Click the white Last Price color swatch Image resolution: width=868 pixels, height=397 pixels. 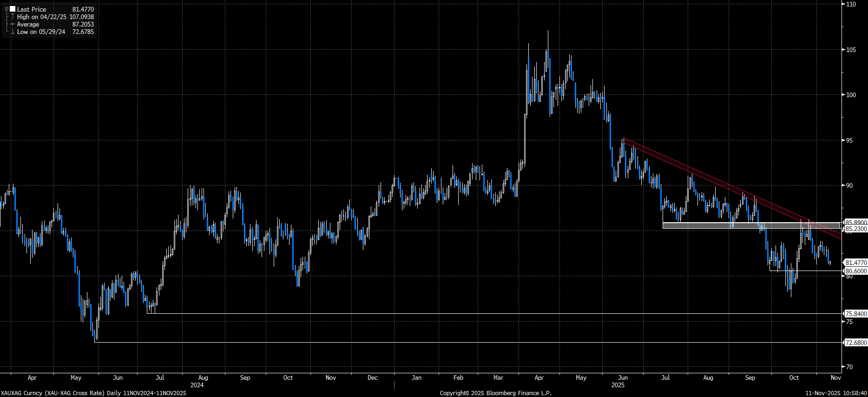(x=13, y=9)
